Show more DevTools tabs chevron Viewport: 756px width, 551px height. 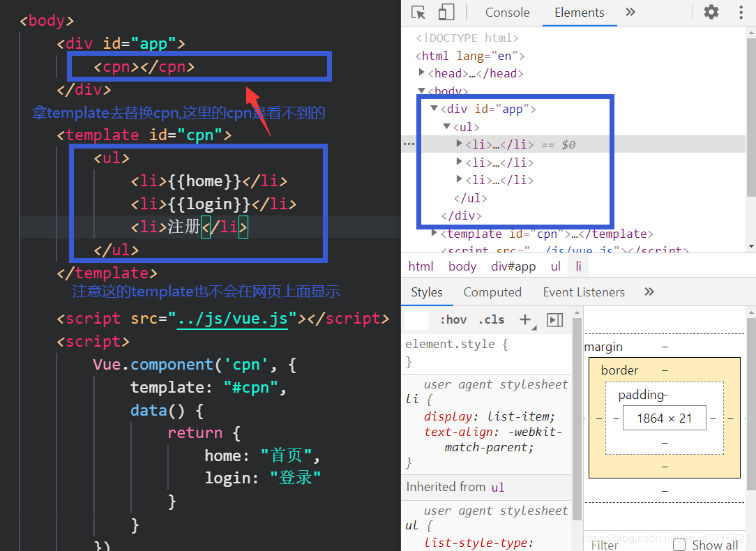[x=630, y=12]
